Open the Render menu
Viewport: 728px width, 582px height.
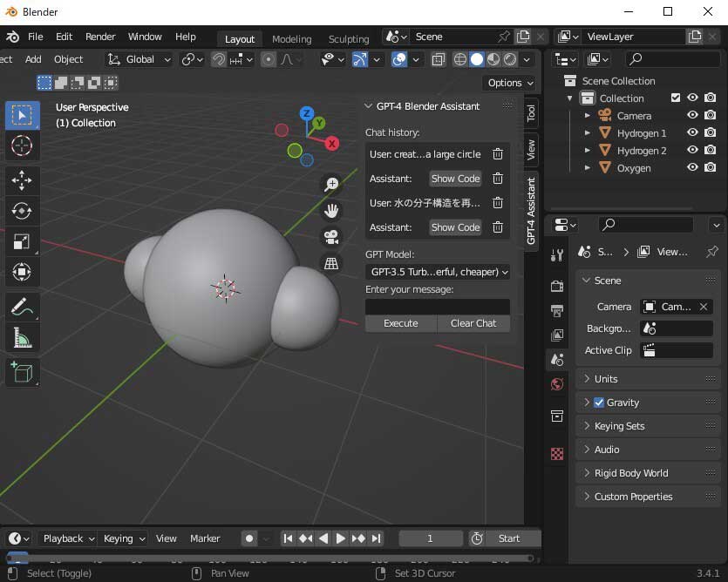point(100,37)
